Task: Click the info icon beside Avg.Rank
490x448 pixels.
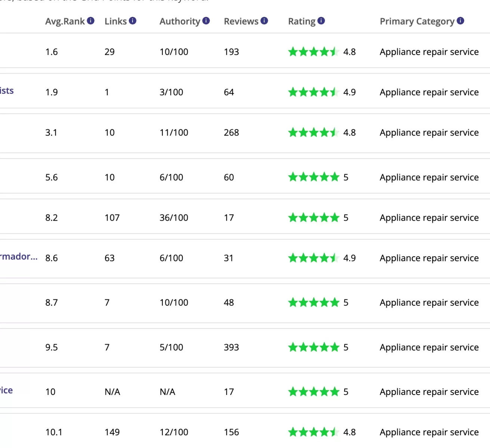Action: 91,21
